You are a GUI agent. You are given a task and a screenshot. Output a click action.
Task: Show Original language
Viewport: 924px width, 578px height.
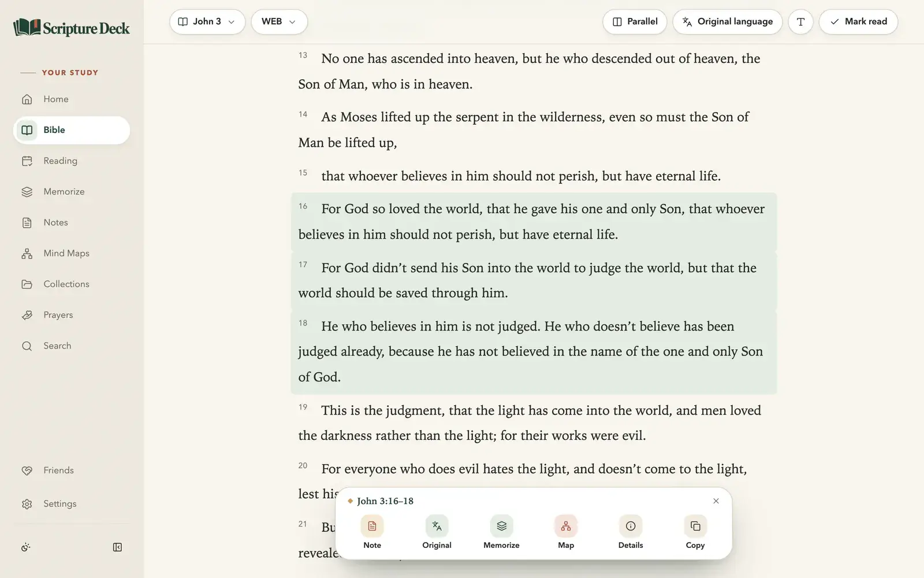pos(727,21)
